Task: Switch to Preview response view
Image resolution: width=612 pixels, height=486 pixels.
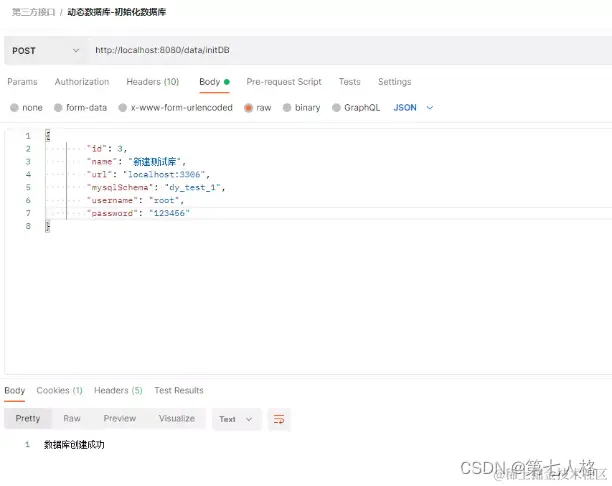Action: pyautogui.click(x=120, y=418)
